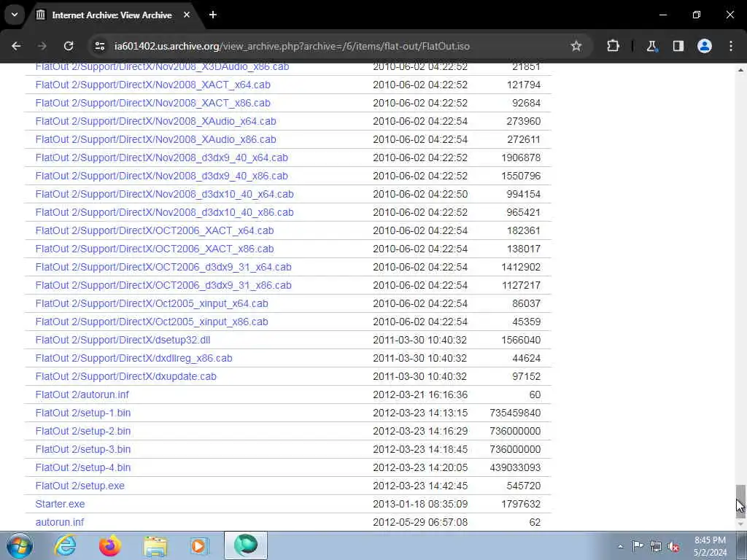Download FlatOut 2/setup-3.bin
The width and height of the screenshot is (747, 560).
coord(83,449)
